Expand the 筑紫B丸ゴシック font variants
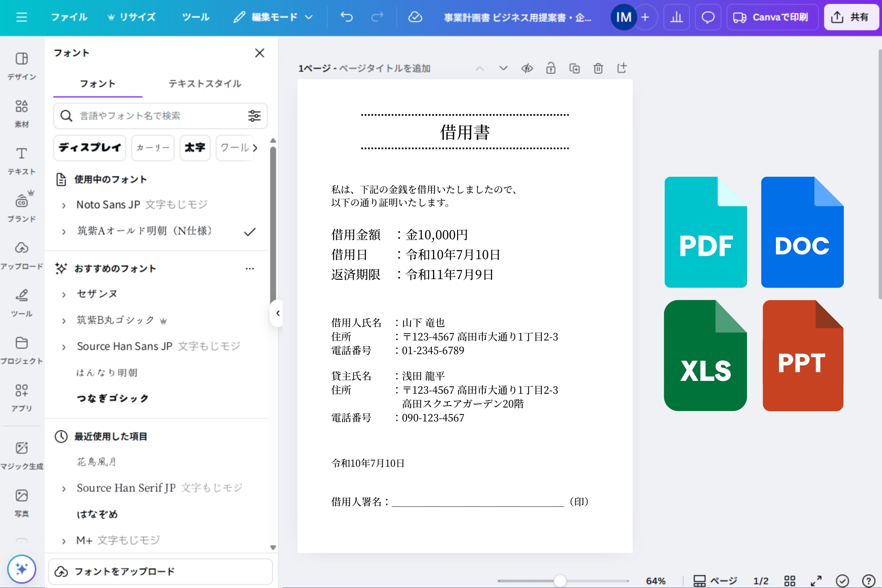Screen dimensions: 882x588 64,321
